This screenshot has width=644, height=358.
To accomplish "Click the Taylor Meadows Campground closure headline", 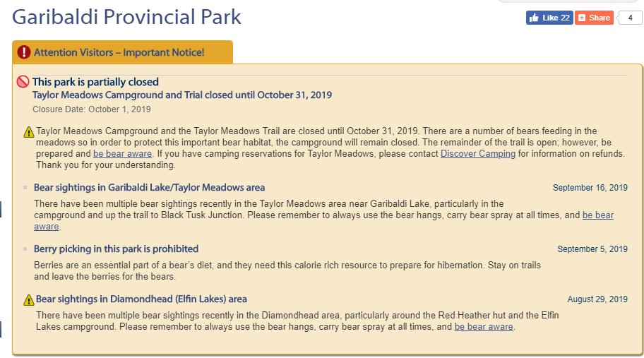I will (x=182, y=95).
